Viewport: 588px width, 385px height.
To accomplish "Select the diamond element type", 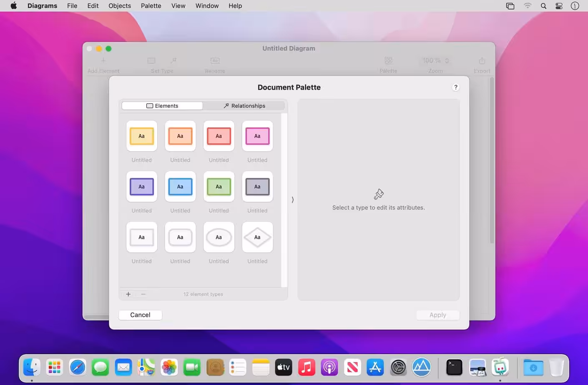I will pyautogui.click(x=257, y=237).
